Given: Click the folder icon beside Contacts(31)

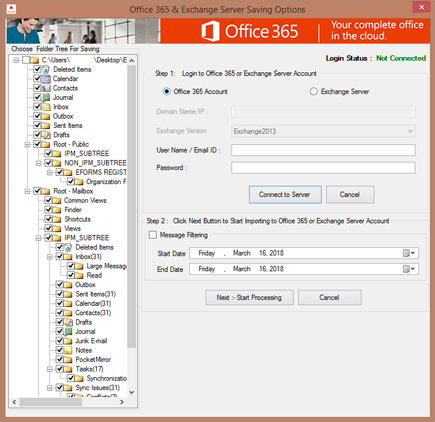Looking at the screenshot, I should point(68,313).
